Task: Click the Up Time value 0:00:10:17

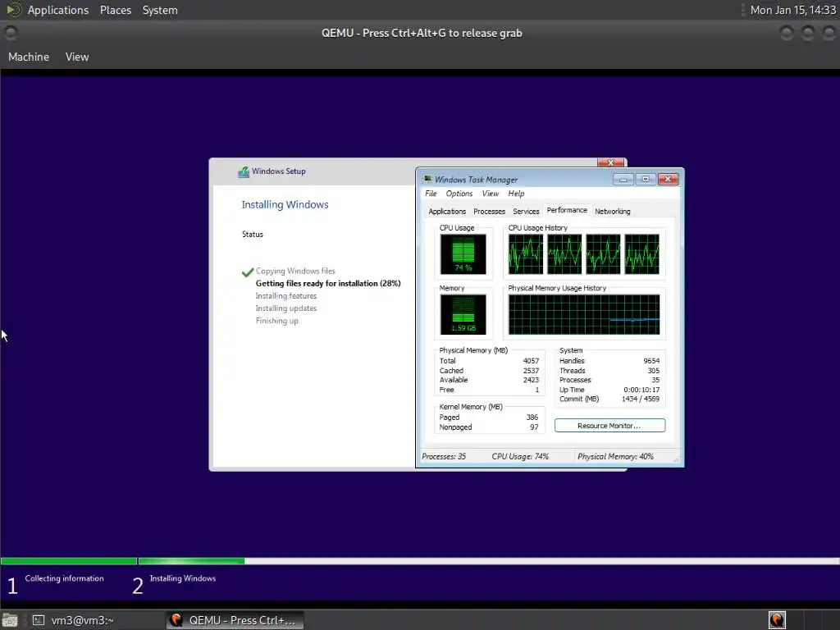Action: [x=641, y=390]
